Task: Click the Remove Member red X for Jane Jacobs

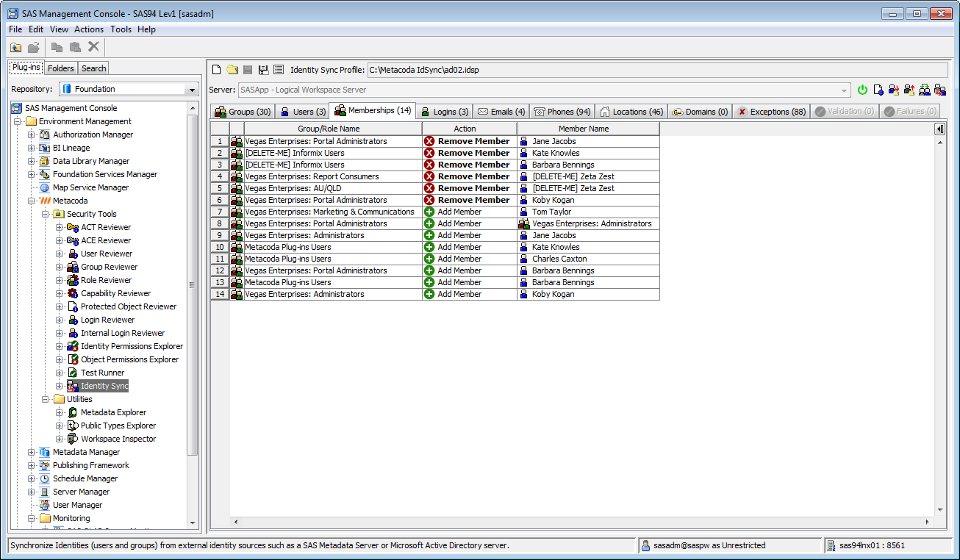Action: pos(429,141)
